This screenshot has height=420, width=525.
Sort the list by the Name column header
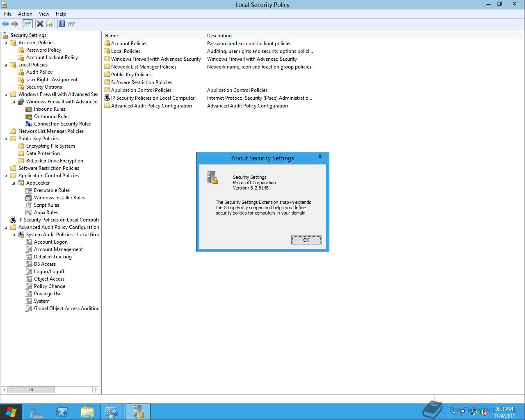point(154,36)
